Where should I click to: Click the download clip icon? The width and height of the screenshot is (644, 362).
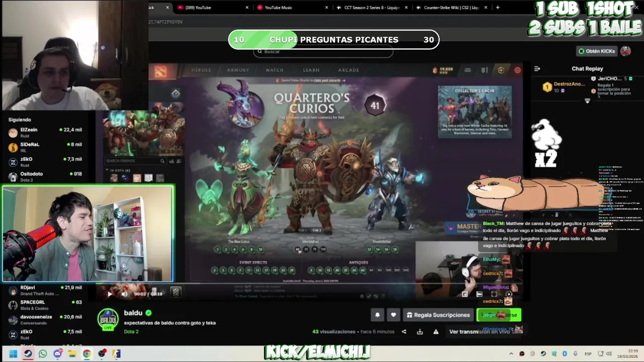click(x=420, y=331)
